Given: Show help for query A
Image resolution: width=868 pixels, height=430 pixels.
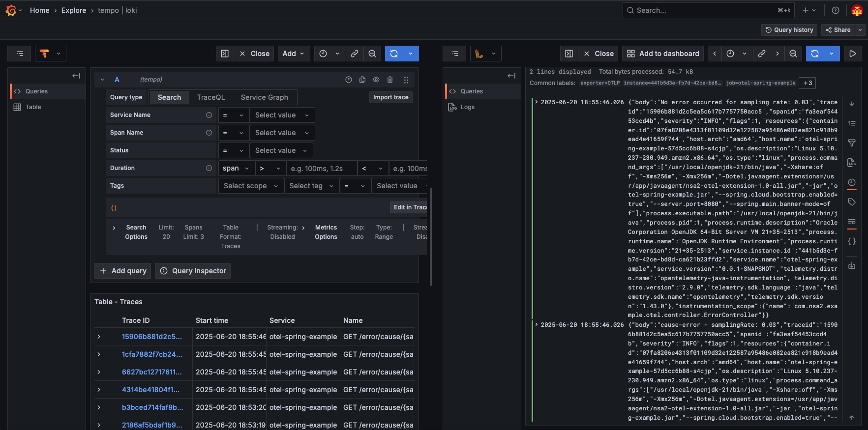Looking at the screenshot, I should pyautogui.click(x=349, y=80).
